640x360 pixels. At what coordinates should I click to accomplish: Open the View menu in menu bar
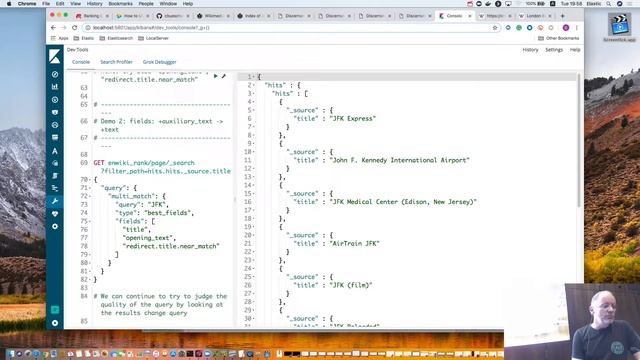(76, 4)
